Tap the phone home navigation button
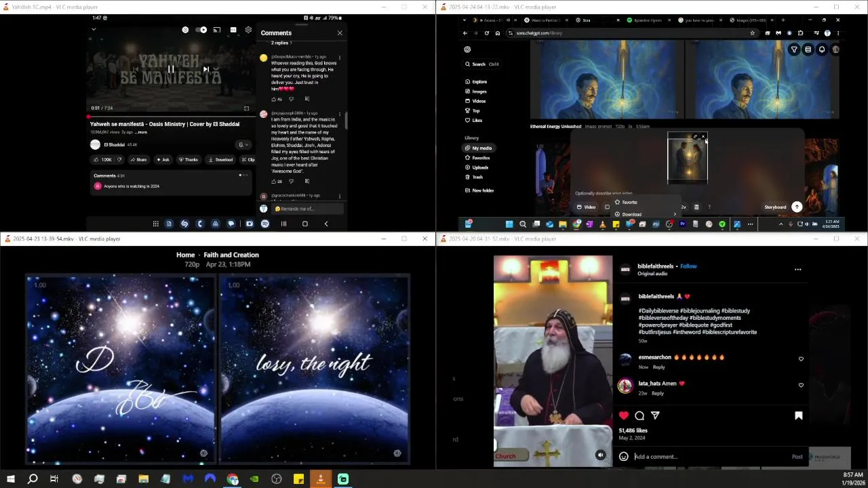The height and width of the screenshot is (488, 868). tap(304, 224)
